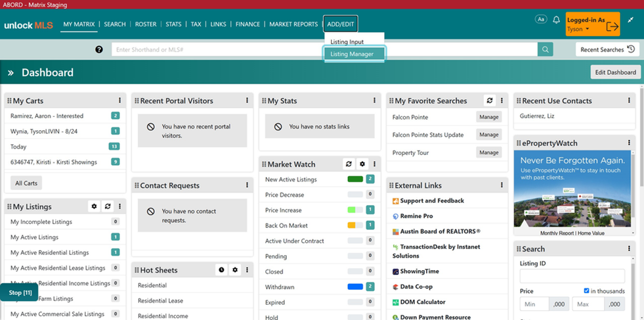The height and width of the screenshot is (320, 644).
Task: Open Market Watch settings gear
Action: pos(362,164)
